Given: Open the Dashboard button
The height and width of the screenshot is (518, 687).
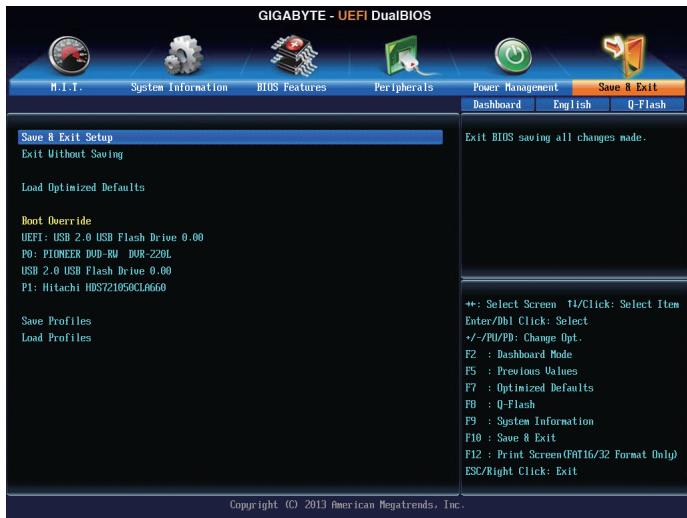Looking at the screenshot, I should click(x=497, y=105).
